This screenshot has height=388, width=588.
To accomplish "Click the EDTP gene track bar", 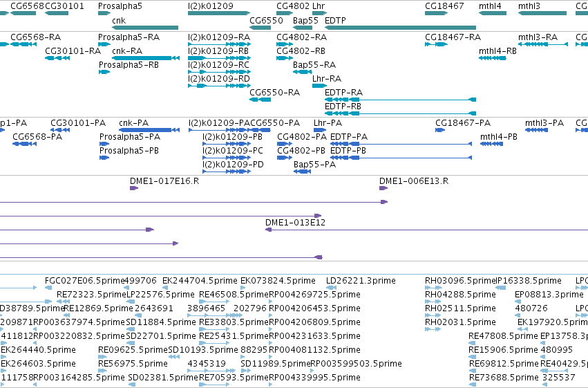I will pyautogui.click(x=401, y=28).
